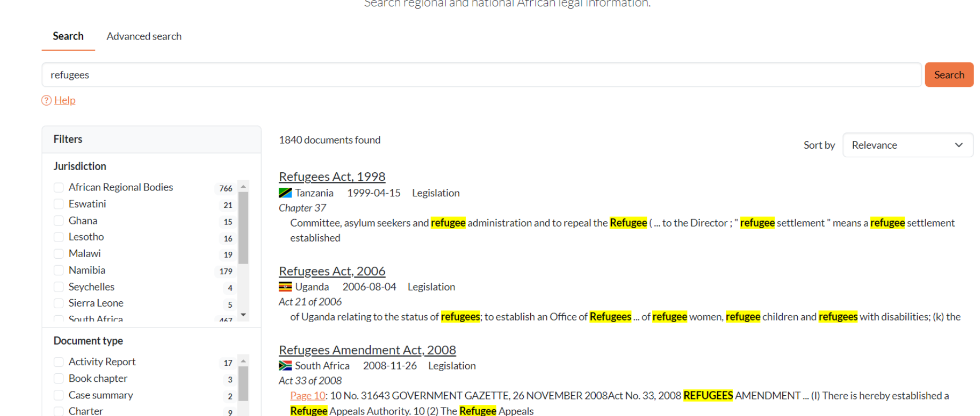Viewport: 980px width, 416px height.
Task: Switch to the Advanced search tab
Action: (x=144, y=36)
